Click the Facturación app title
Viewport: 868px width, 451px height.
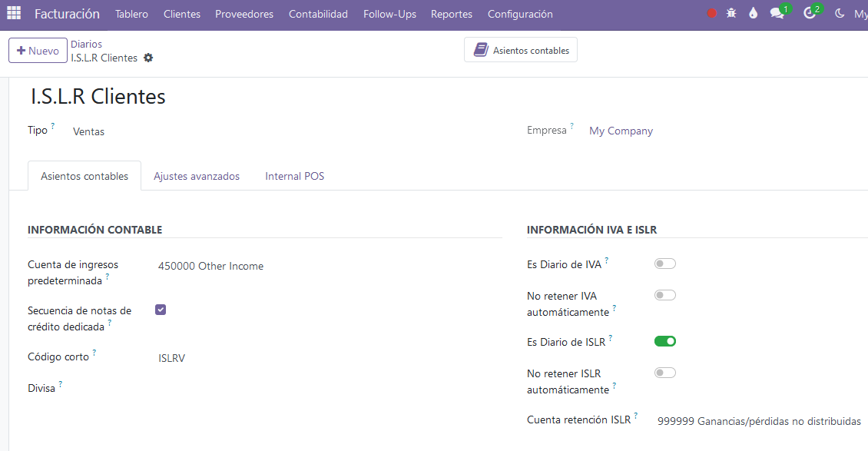[x=67, y=14]
